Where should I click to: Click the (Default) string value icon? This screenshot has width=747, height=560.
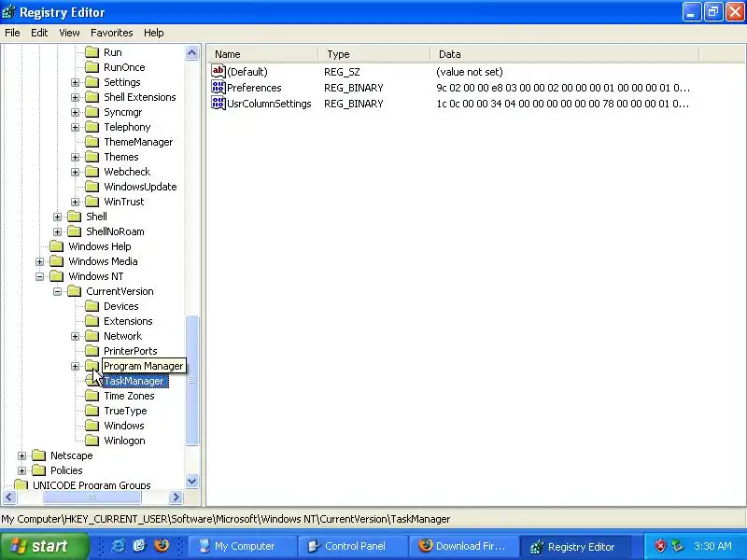tap(218, 72)
